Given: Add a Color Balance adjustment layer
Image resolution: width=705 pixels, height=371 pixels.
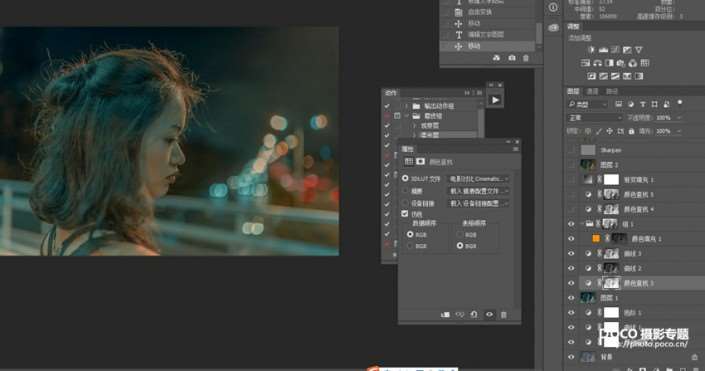Looking at the screenshot, I should (598, 63).
